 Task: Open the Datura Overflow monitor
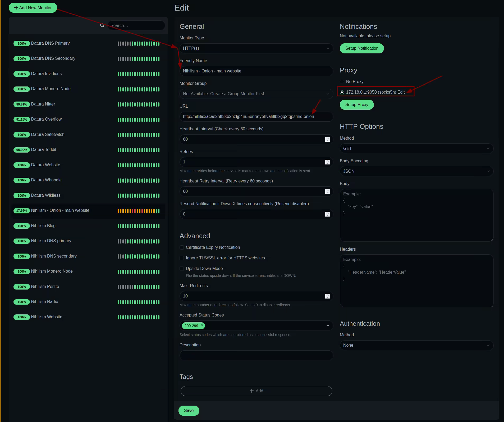point(89,119)
